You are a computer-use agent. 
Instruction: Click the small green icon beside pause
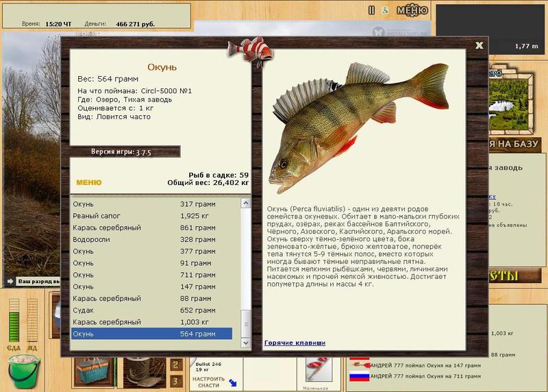385,10
